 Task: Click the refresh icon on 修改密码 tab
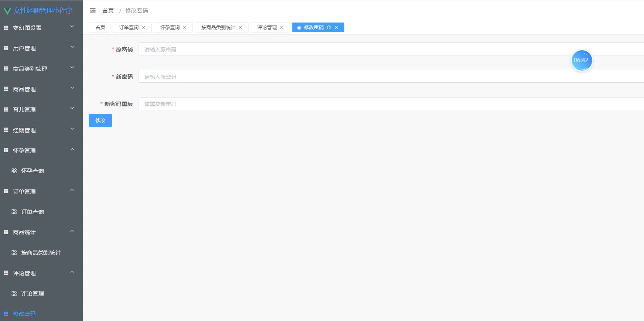click(x=329, y=27)
